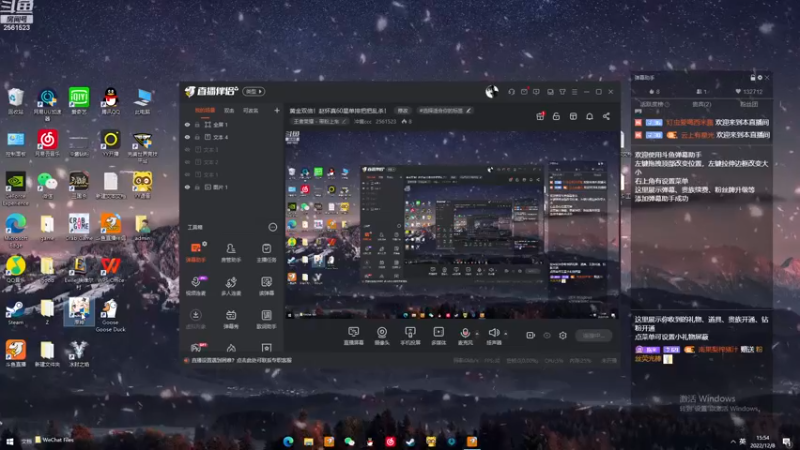Open the 房管助手 tool icon
800x450 pixels.
(x=231, y=252)
